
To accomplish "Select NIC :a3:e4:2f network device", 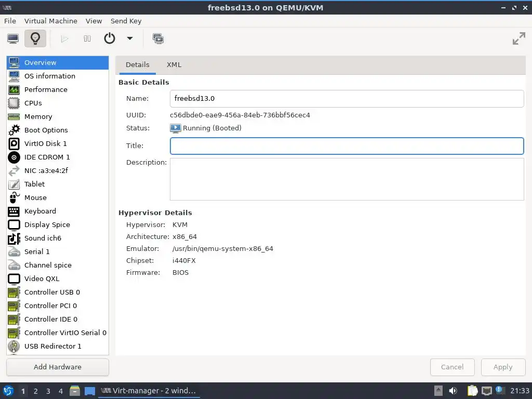I will (58, 170).
